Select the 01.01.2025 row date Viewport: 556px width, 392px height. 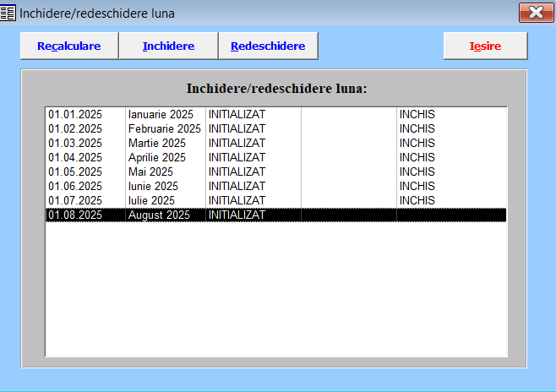point(74,114)
